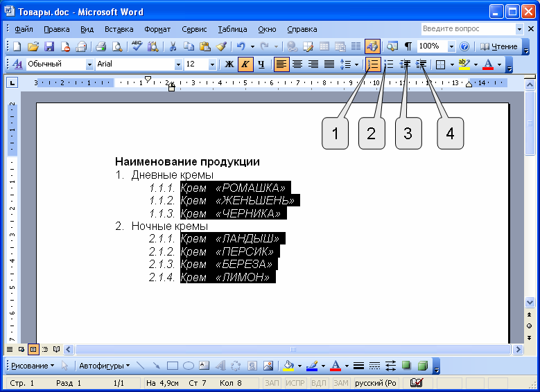Viewport: 540px width, 392px height.
Task: Open the Рисование menu button
Action: coord(33,366)
